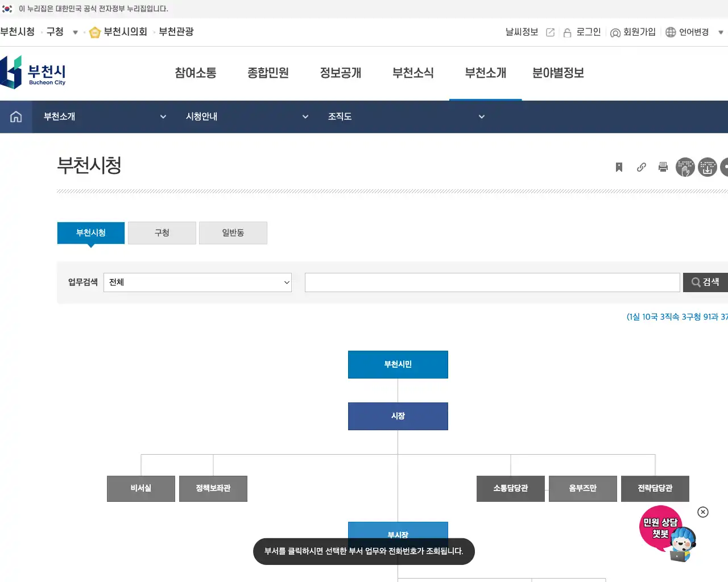This screenshot has width=728, height=582.
Task: Expand the 언어변경 dropdown arrow
Action: (x=721, y=32)
